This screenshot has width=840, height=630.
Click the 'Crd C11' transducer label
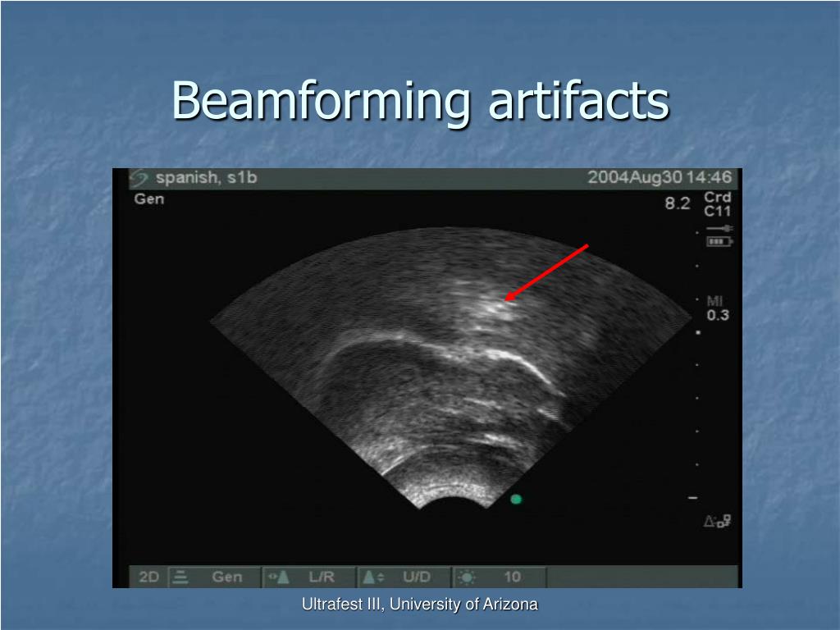717,204
